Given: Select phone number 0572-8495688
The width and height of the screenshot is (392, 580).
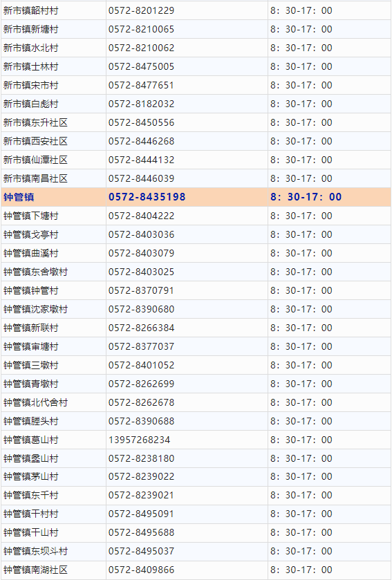Looking at the screenshot, I should pos(141,532).
